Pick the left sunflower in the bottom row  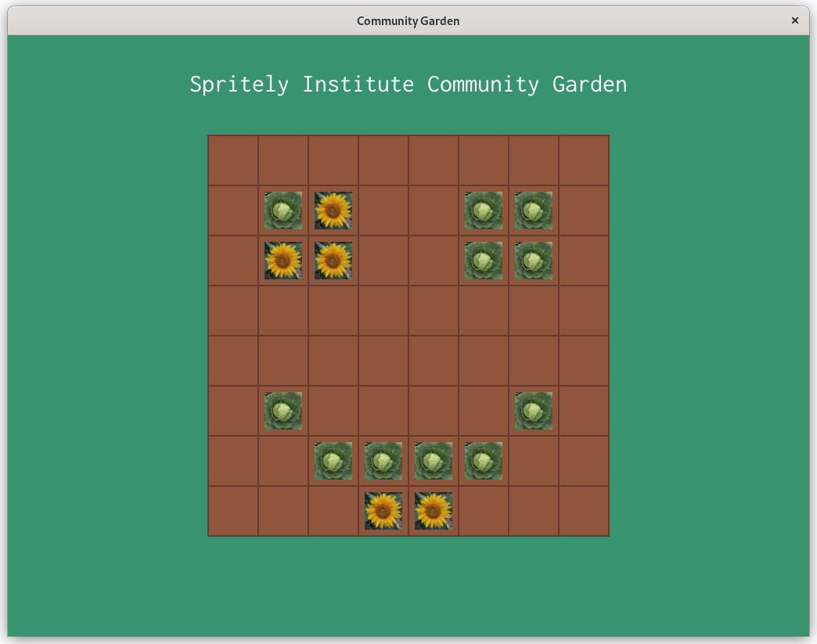383,511
